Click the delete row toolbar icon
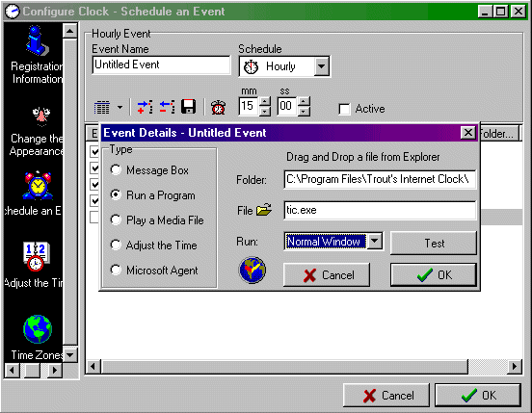Image resolution: width=532 pixels, height=413 pixels. [168, 107]
